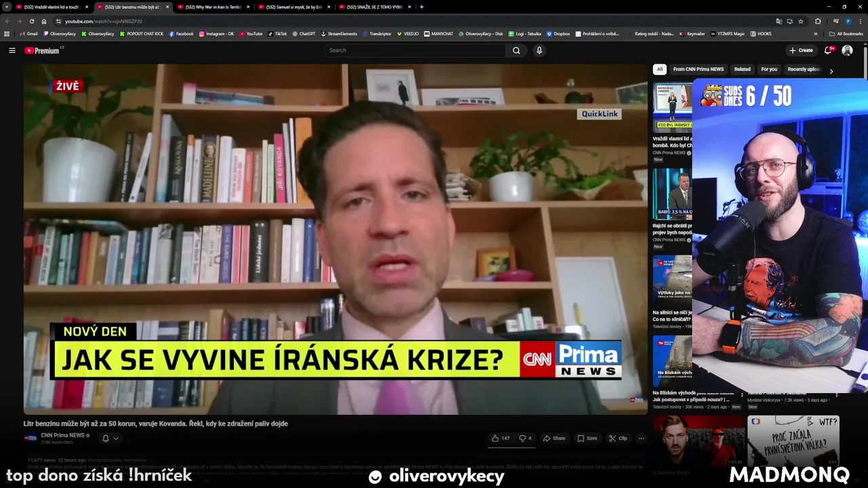Image resolution: width=868 pixels, height=488 pixels.
Task: Open 'Vraždil vlastní lid' recommended thumbnail
Action: pyautogui.click(x=673, y=108)
